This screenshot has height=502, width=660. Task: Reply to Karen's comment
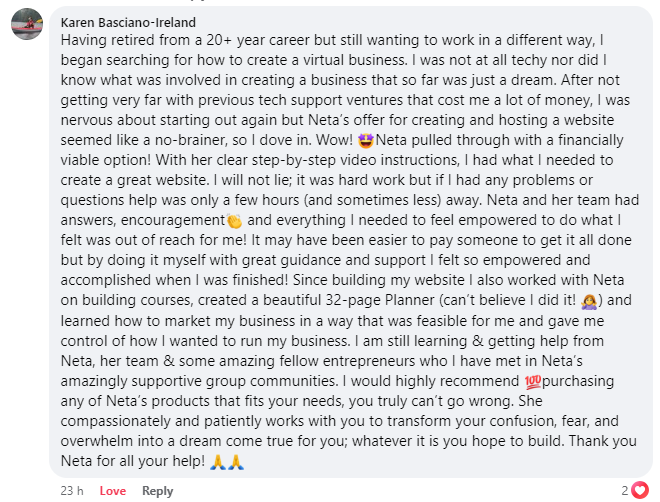tap(157, 491)
